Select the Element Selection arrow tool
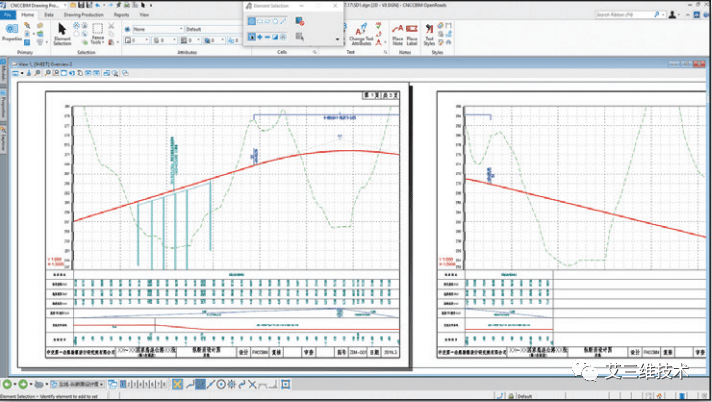This screenshot has width=712, height=402. pyautogui.click(x=62, y=30)
